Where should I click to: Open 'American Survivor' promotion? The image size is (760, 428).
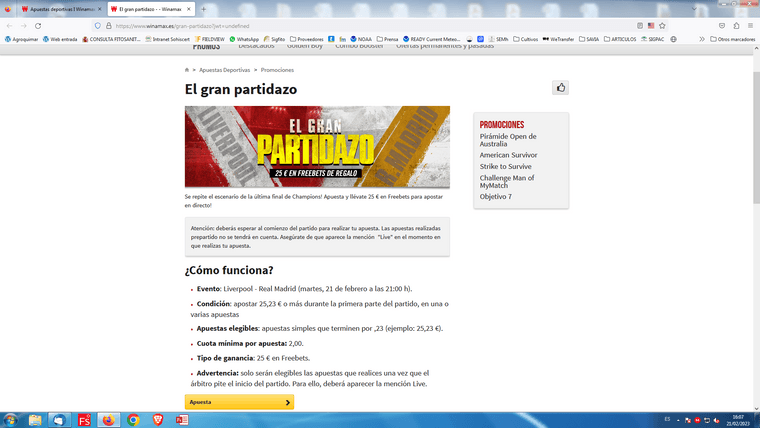[508, 155]
